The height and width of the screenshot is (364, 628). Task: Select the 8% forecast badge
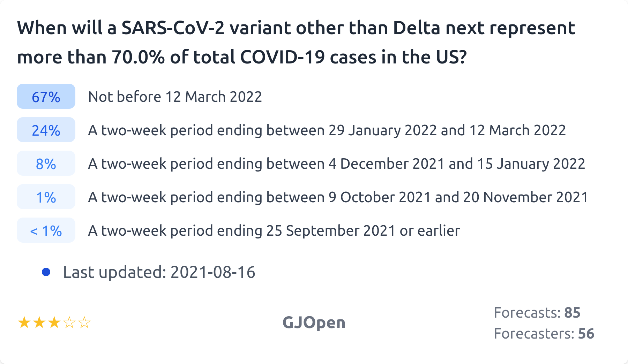pos(46,164)
